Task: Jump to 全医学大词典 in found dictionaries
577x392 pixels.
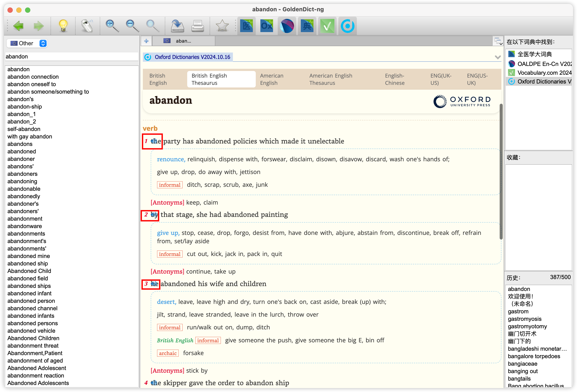Action: (x=539, y=54)
